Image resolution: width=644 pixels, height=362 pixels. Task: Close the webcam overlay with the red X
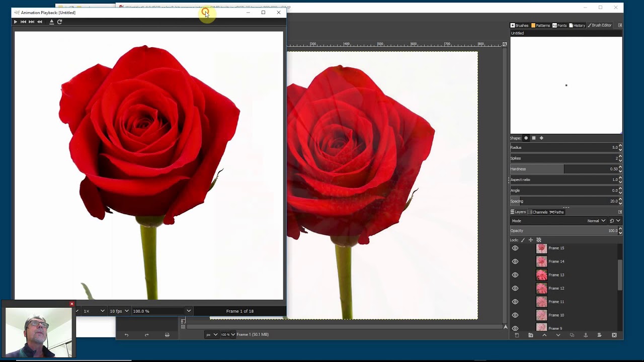coord(72,304)
